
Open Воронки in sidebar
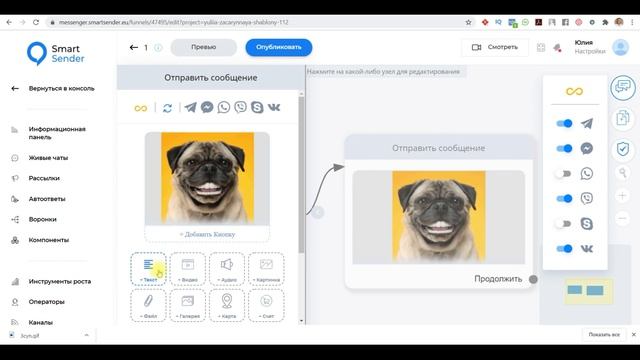coord(42,219)
